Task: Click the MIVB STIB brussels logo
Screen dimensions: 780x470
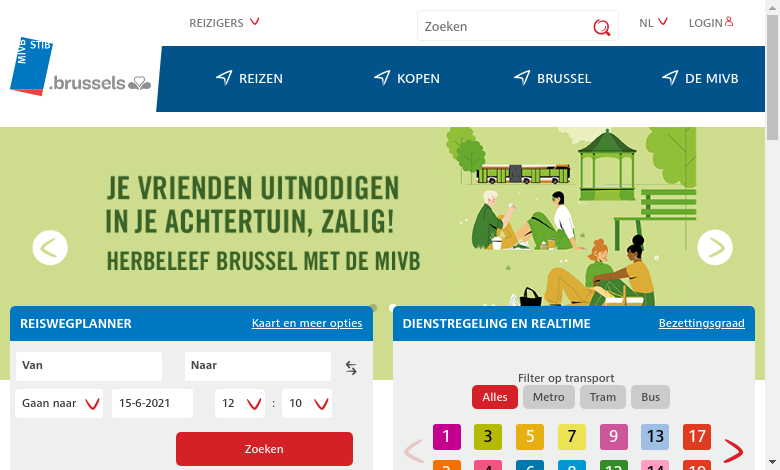Action: (x=80, y=66)
